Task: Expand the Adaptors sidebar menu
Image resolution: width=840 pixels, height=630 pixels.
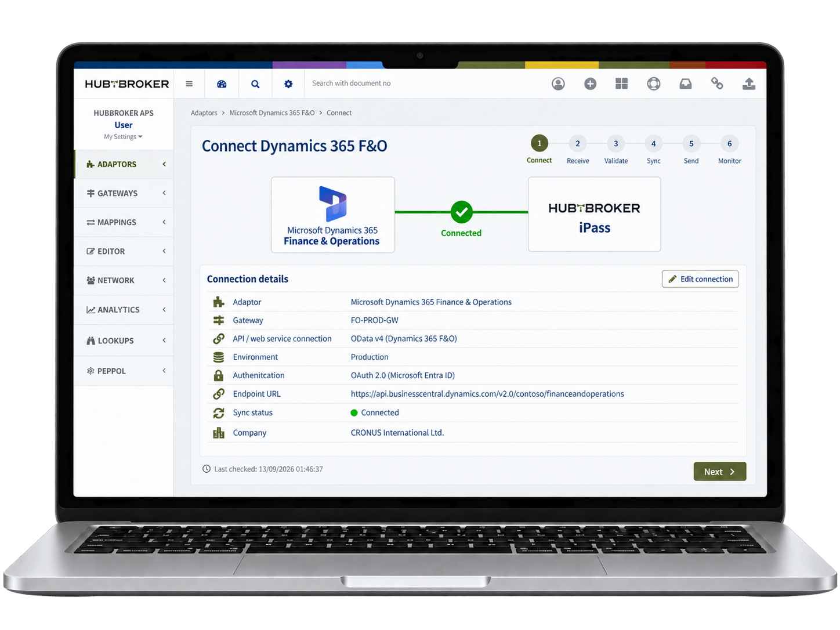Action: pos(124,164)
